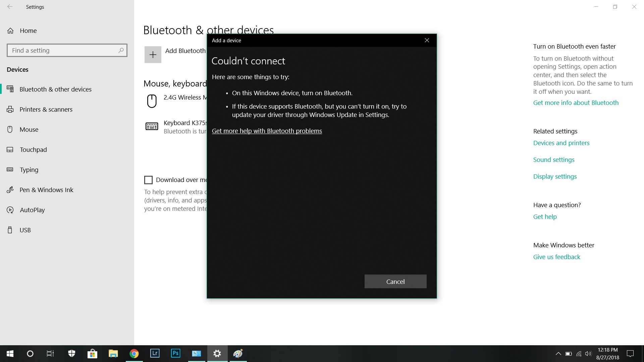Click the Find a setting search box

pyautogui.click(x=64, y=50)
